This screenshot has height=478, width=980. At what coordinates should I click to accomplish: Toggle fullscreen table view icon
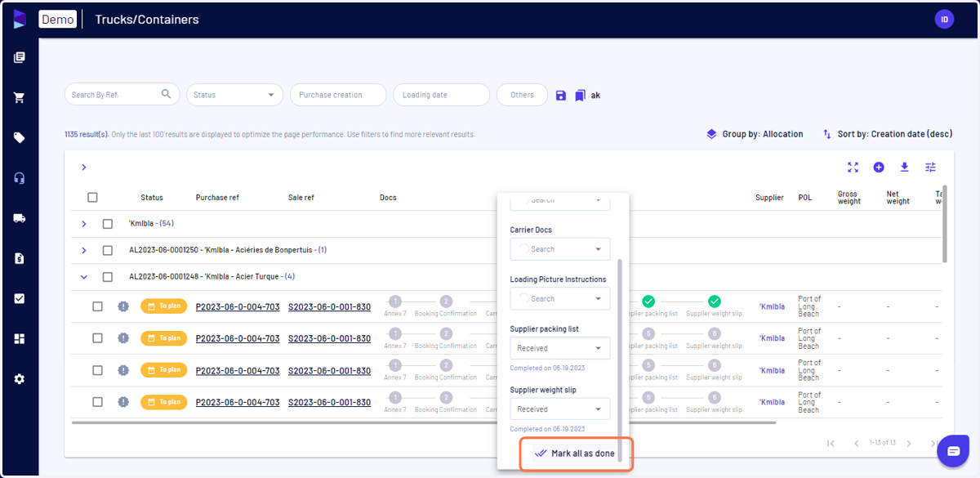click(853, 167)
